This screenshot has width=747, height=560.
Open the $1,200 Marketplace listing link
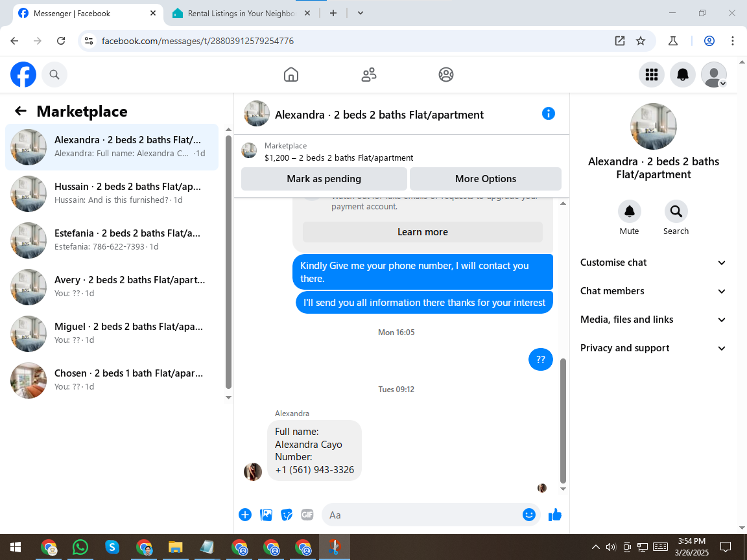click(x=338, y=158)
